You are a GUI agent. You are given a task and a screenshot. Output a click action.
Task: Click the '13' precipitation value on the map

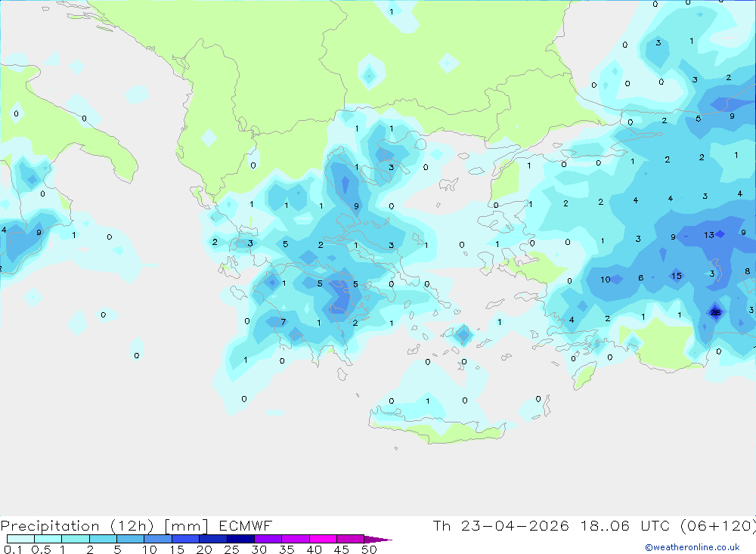(x=709, y=235)
